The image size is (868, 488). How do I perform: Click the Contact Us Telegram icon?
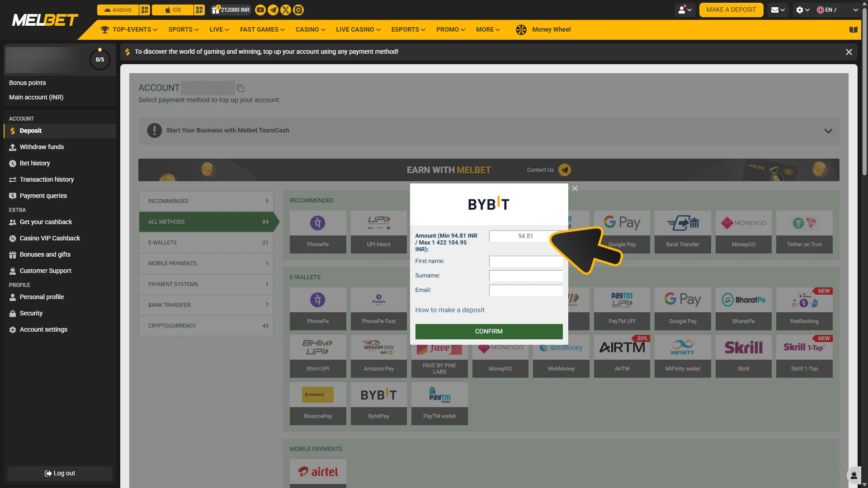pos(565,170)
